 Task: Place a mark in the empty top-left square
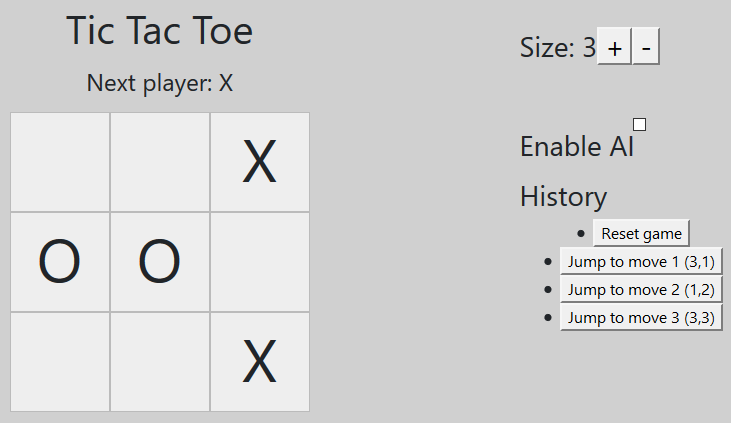tap(60, 162)
